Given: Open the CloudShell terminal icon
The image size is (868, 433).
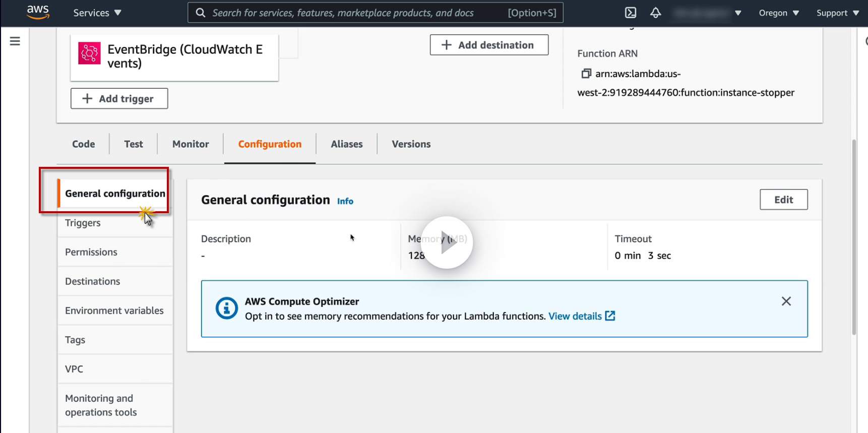Looking at the screenshot, I should pos(631,13).
